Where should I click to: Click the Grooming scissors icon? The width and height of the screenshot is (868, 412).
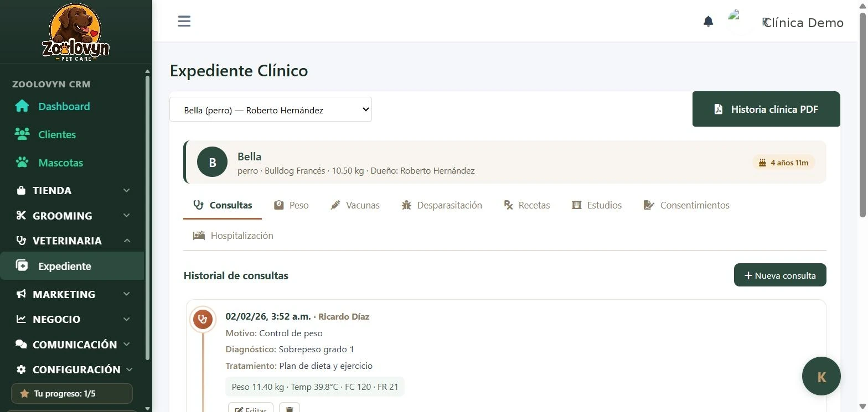21,216
